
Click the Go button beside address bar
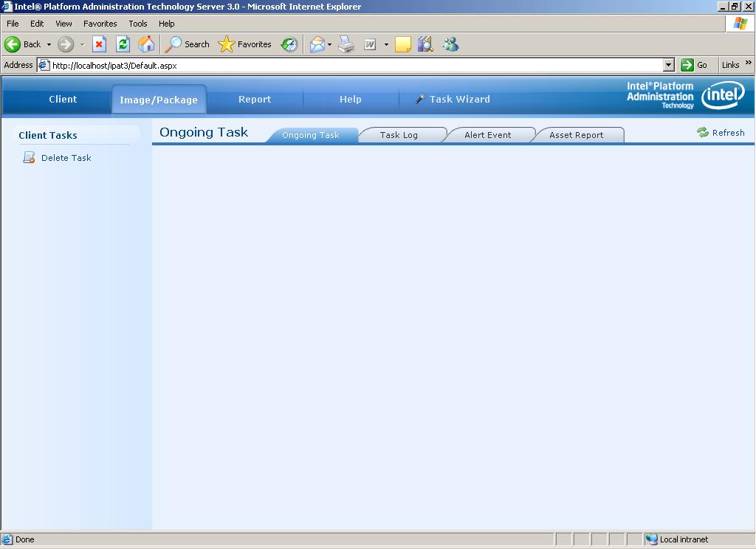[x=695, y=65]
